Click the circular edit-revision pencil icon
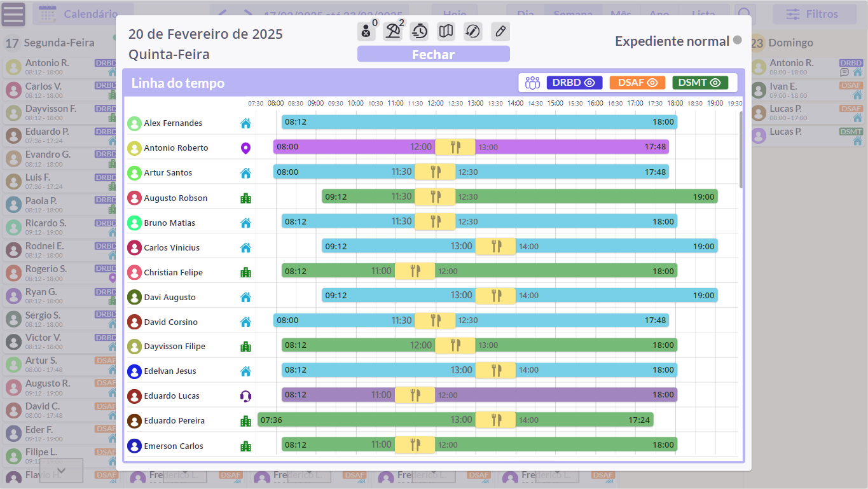 [x=473, y=31]
